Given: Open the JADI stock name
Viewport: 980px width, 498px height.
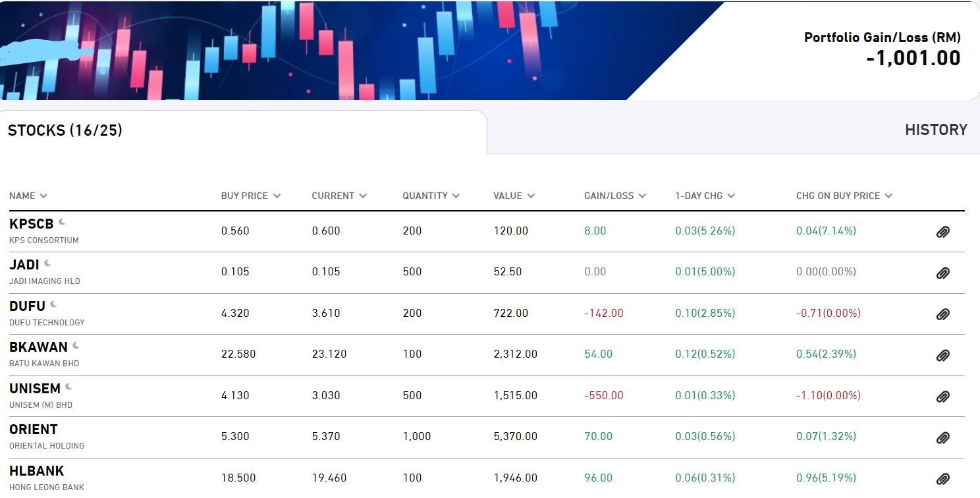Looking at the screenshot, I should pyautogui.click(x=24, y=265).
